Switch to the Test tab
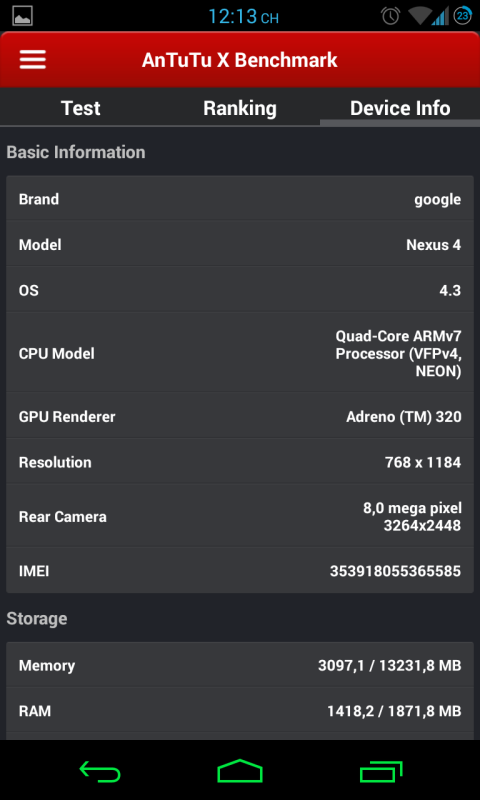This screenshot has width=480, height=800. (x=81, y=108)
